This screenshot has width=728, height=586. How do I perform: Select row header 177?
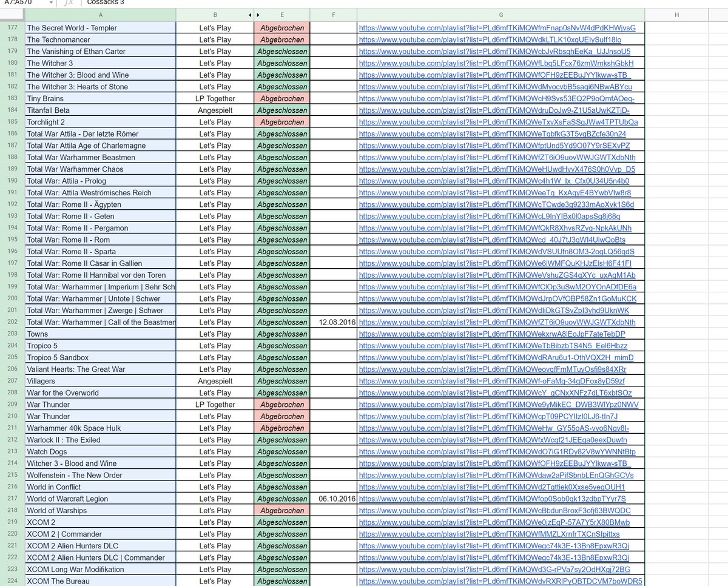tap(12, 28)
